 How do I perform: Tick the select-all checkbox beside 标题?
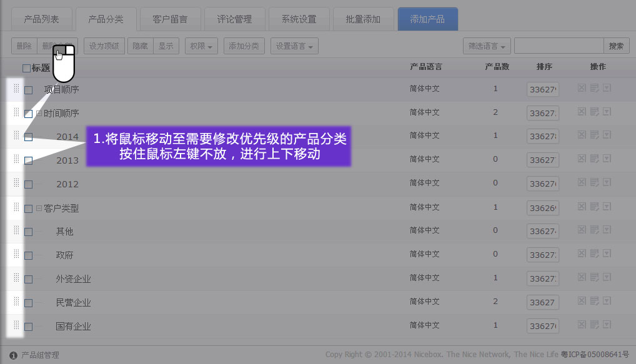[26, 68]
